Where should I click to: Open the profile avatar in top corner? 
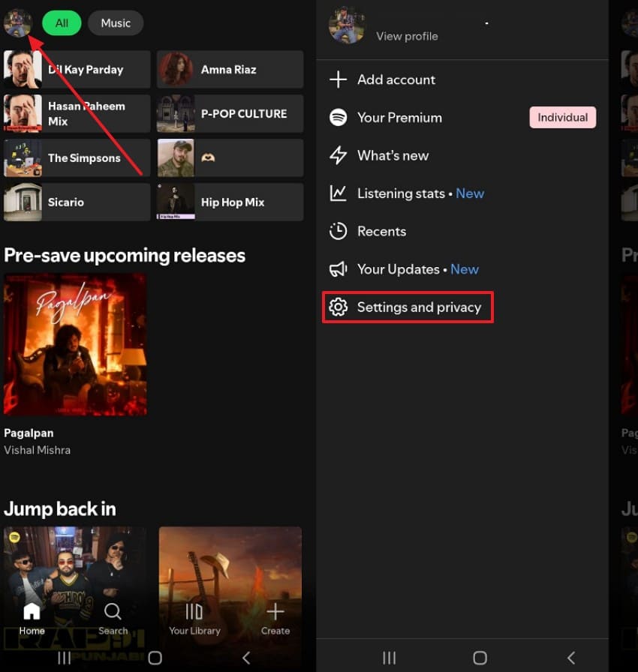(x=17, y=22)
